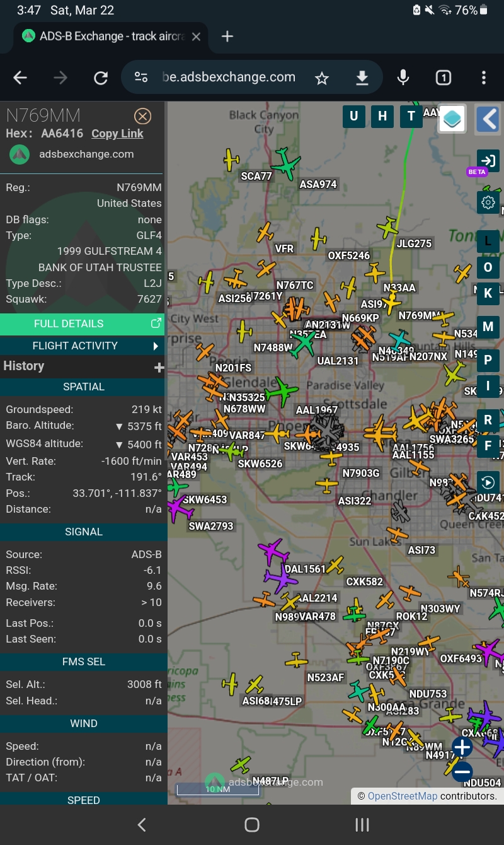
Task: Toggle the K map option button
Action: click(x=488, y=293)
